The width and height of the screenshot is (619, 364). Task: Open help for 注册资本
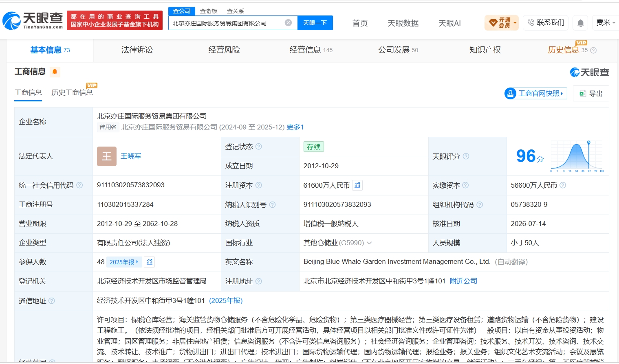coord(259,185)
